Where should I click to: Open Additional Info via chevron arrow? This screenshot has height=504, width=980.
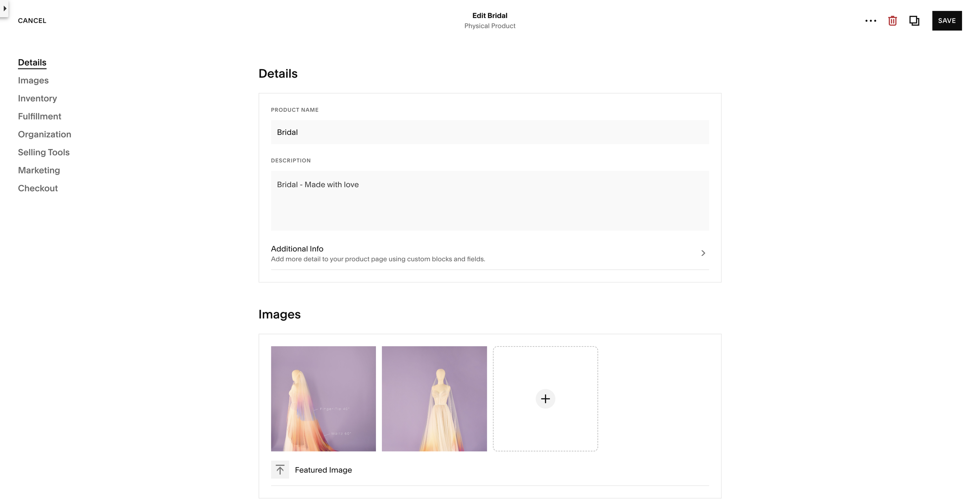pyautogui.click(x=703, y=253)
